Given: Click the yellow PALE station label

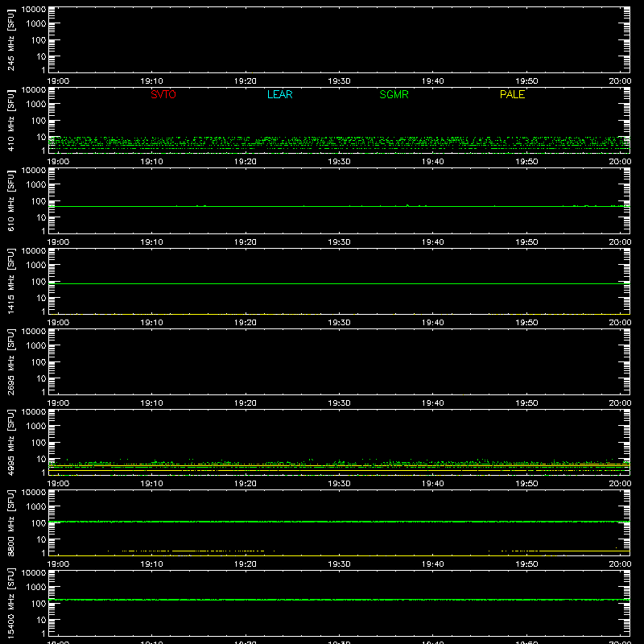Looking at the screenshot, I should coord(512,94).
